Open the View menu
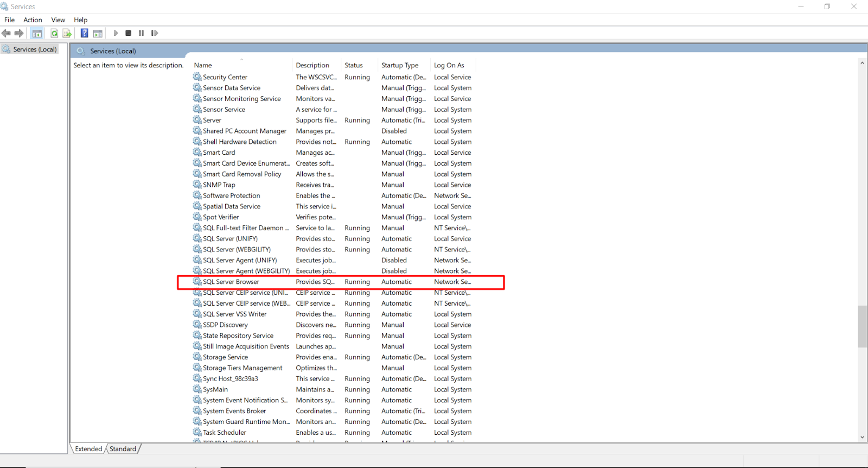 [x=58, y=20]
